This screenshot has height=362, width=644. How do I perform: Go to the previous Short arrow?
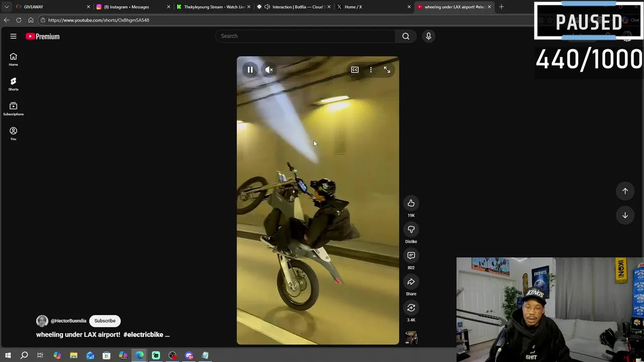tap(625, 191)
